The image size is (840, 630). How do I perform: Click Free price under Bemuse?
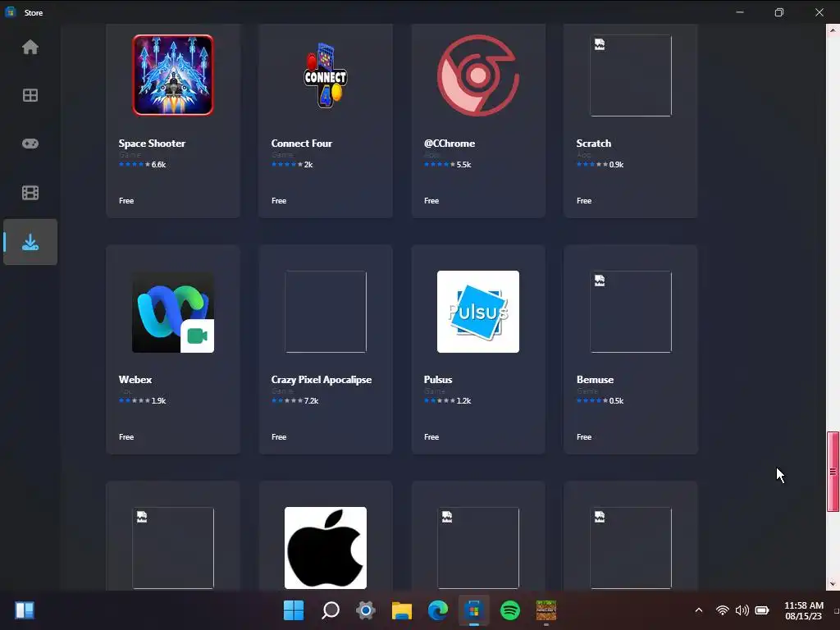[584, 437]
